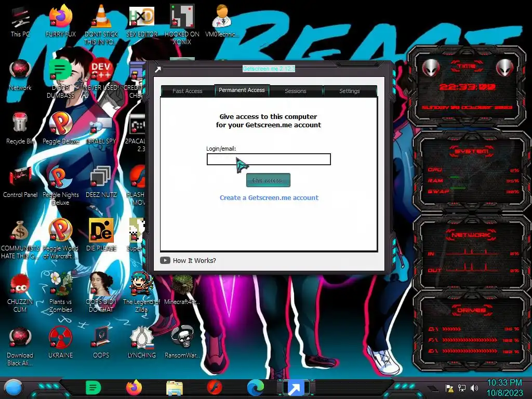Select the Permanent Access tab

point(242,90)
